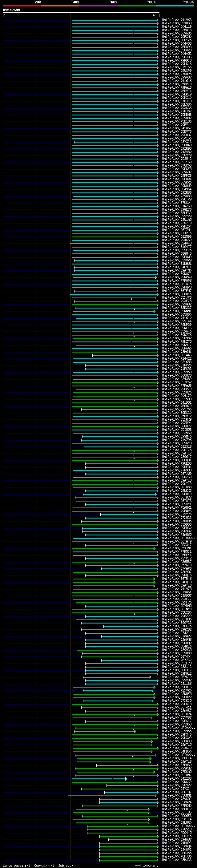Select hit label UniRef100_A8HJ55
Image resolution: width=197 pixels, height=868 pixels.
point(176,853)
